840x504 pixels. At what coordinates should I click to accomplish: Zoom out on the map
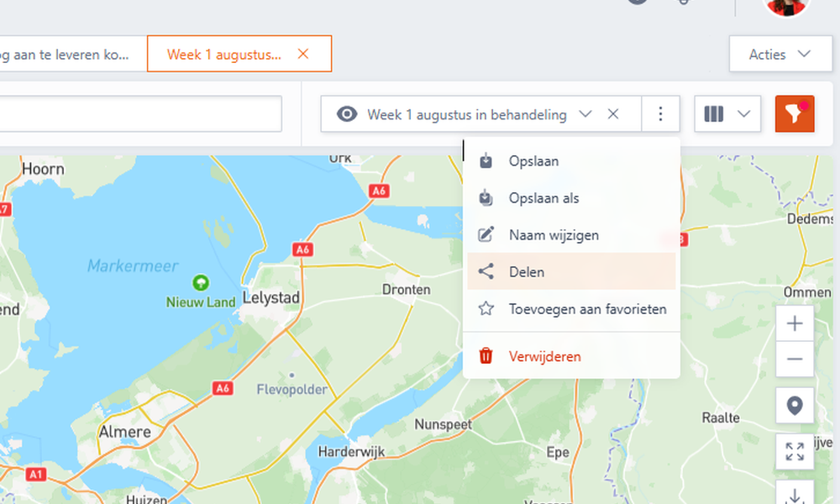point(795,359)
